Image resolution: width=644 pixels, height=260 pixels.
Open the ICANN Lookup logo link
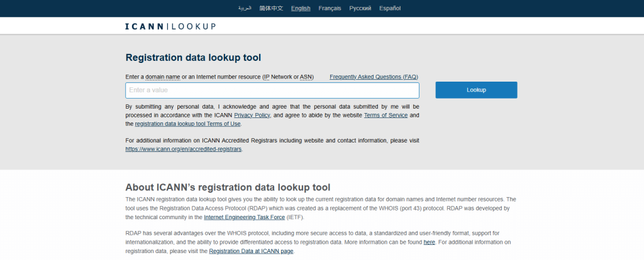coord(170,26)
